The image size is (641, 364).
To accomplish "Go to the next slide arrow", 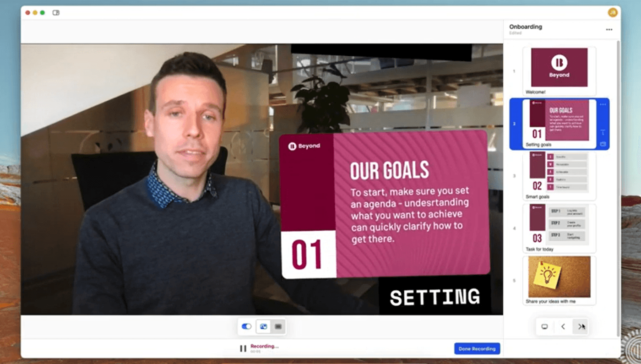I will point(581,326).
